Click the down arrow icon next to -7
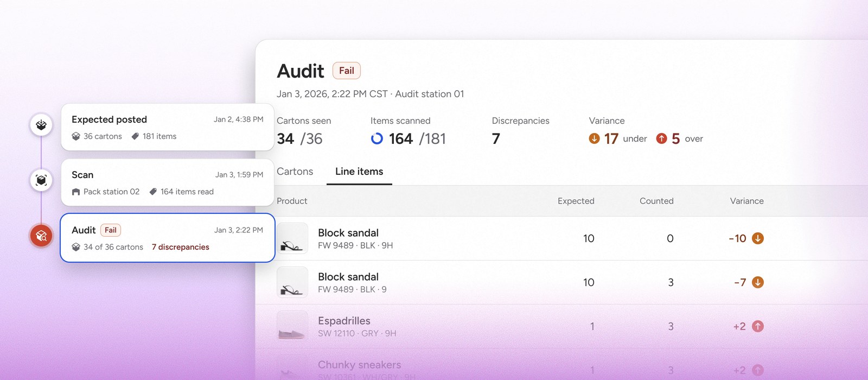Image resolution: width=868 pixels, height=380 pixels. (758, 282)
